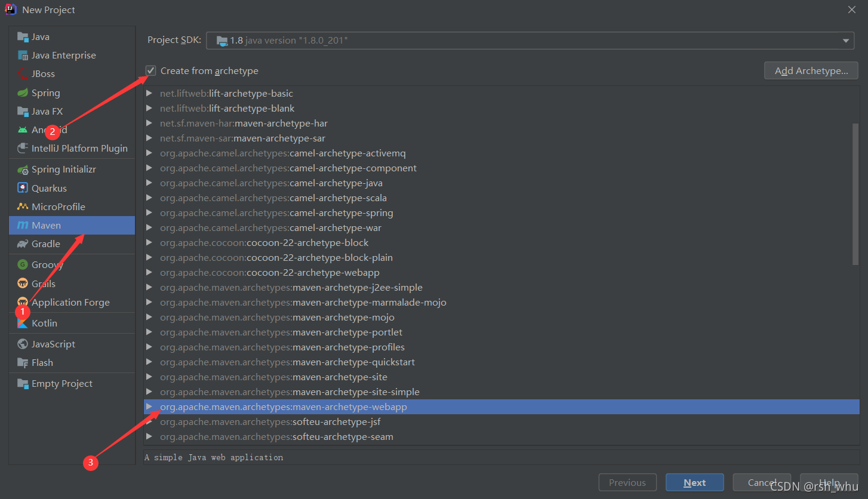Click the Java project type icon
Screen dimensions: 868x499
pos(23,36)
